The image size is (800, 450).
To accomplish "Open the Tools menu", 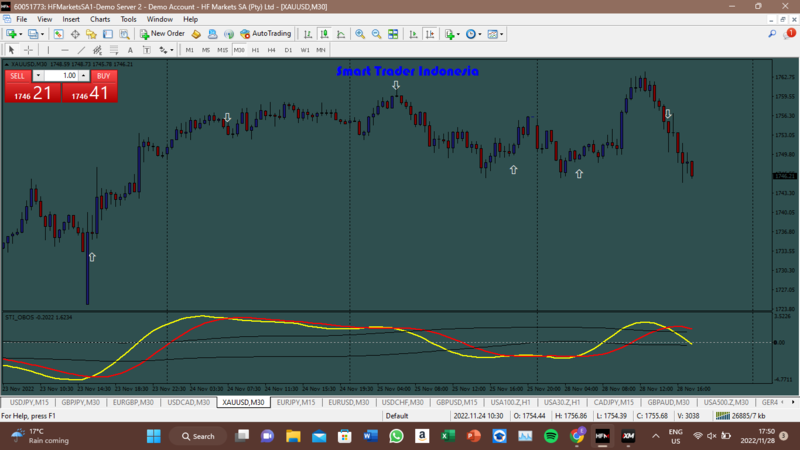I will pos(128,19).
